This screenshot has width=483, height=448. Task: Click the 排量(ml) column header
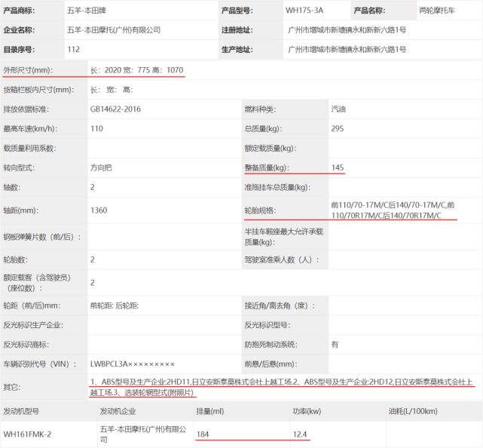click(210, 411)
